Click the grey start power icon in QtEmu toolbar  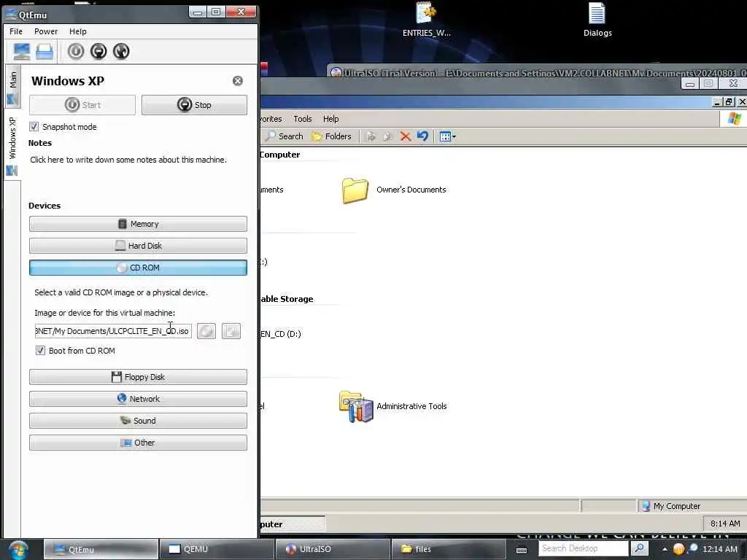(x=76, y=51)
